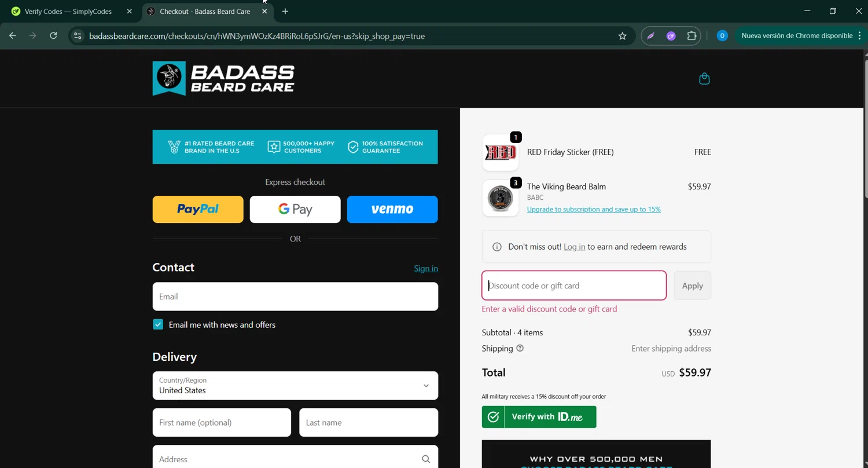Click 'Enter shipping address' text
Image resolution: width=868 pixels, height=468 pixels.
click(x=671, y=349)
